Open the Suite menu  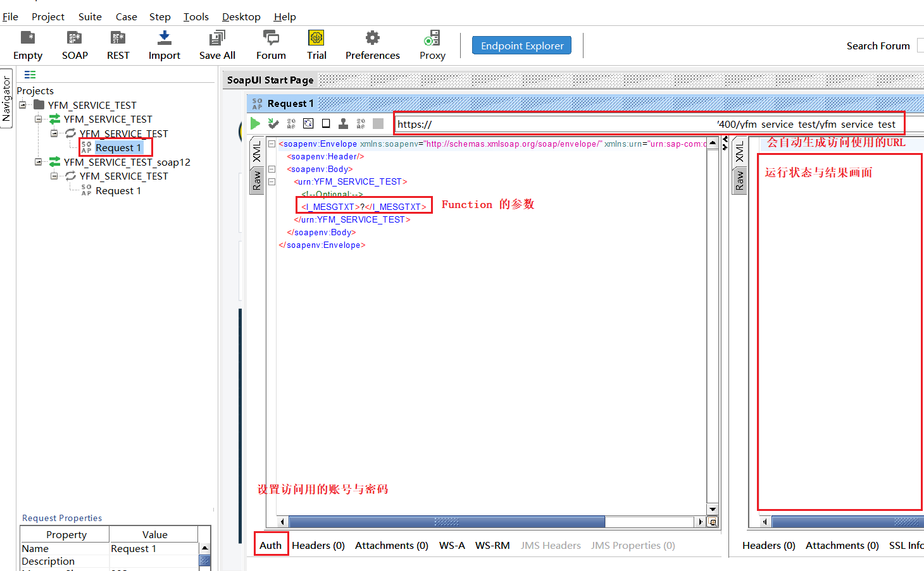point(90,16)
